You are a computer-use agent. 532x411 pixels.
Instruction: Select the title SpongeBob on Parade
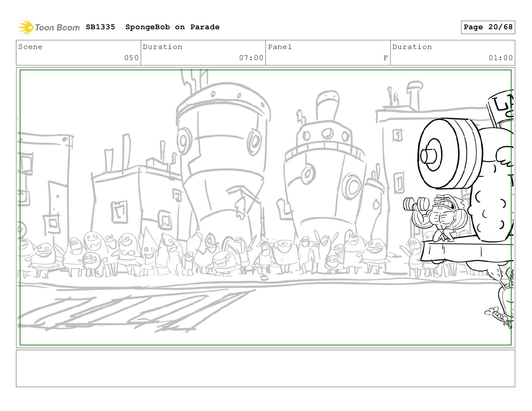point(172,27)
